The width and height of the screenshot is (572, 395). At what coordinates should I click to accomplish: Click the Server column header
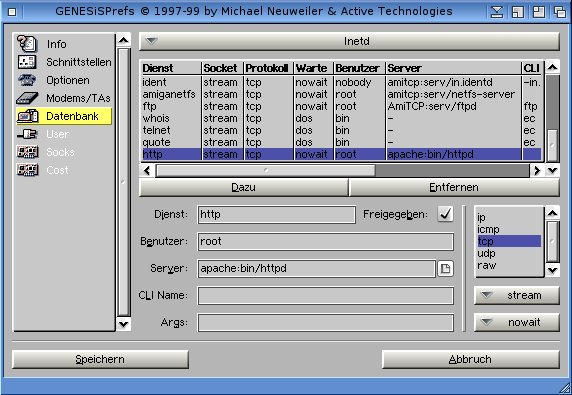453,68
